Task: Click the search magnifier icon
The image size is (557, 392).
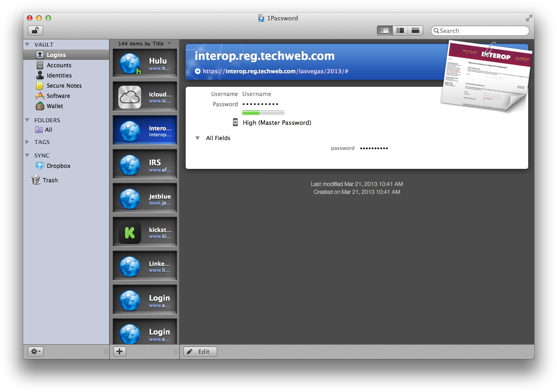Action: click(x=436, y=31)
